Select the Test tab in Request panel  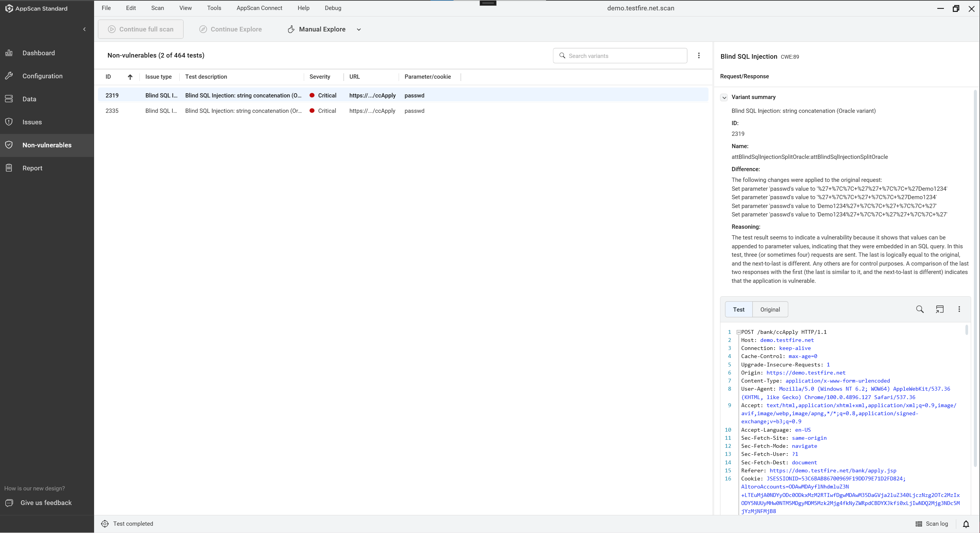coord(739,309)
